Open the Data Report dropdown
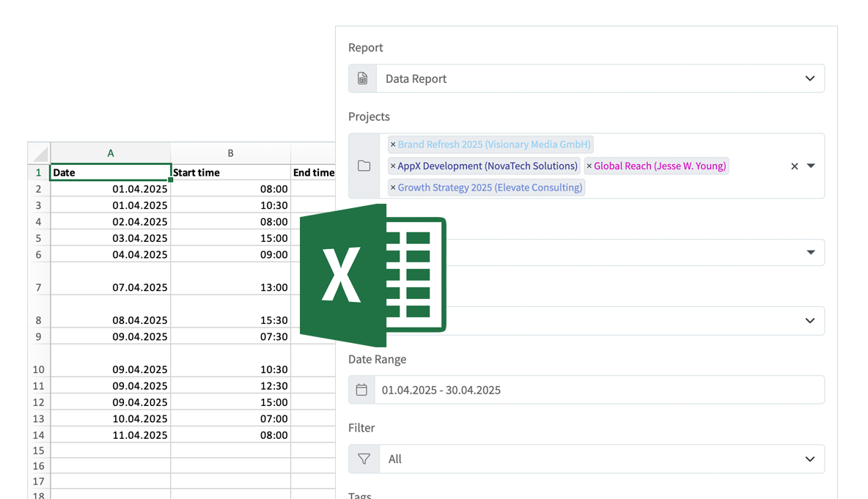The height and width of the screenshot is (499, 868). click(x=810, y=78)
